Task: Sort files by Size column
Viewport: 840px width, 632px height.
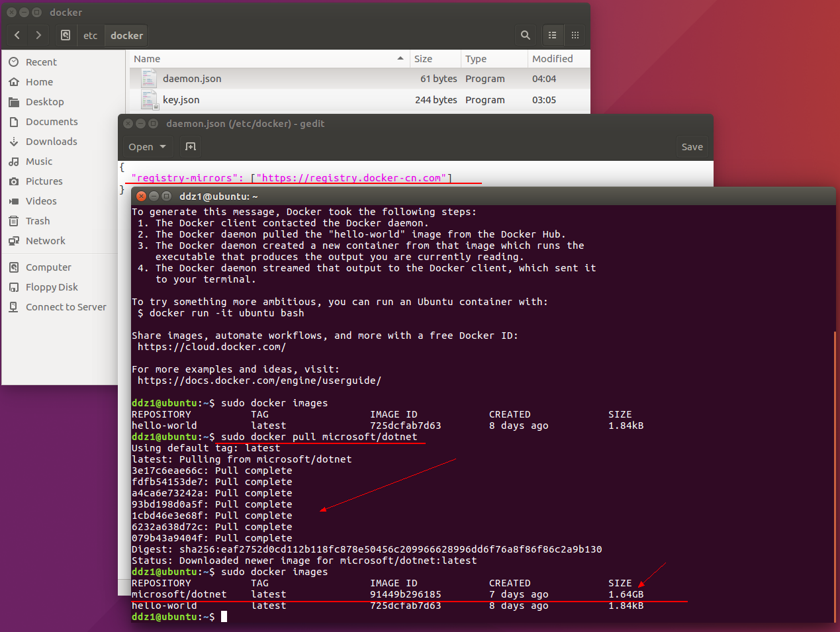Action: click(x=434, y=59)
